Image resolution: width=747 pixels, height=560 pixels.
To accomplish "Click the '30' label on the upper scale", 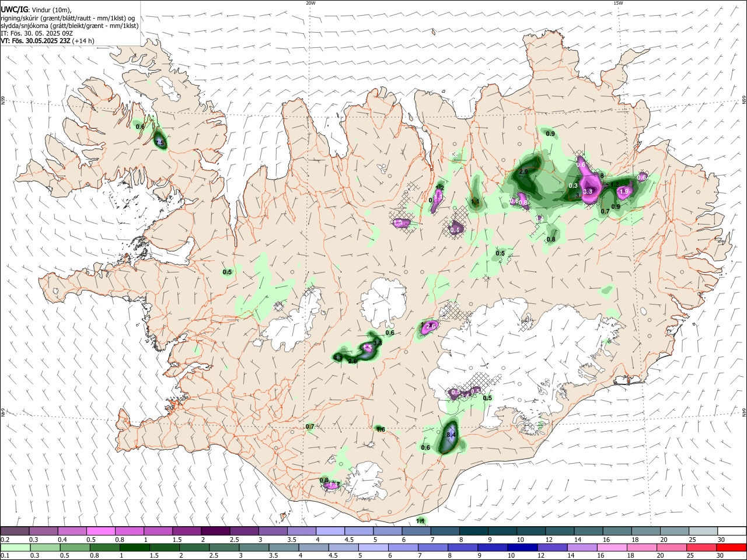I will pos(721,540).
